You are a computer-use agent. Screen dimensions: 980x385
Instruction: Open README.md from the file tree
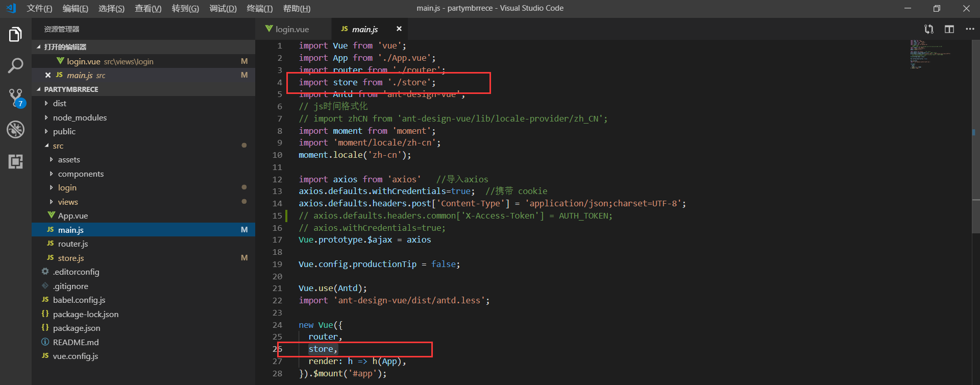[143, 342]
